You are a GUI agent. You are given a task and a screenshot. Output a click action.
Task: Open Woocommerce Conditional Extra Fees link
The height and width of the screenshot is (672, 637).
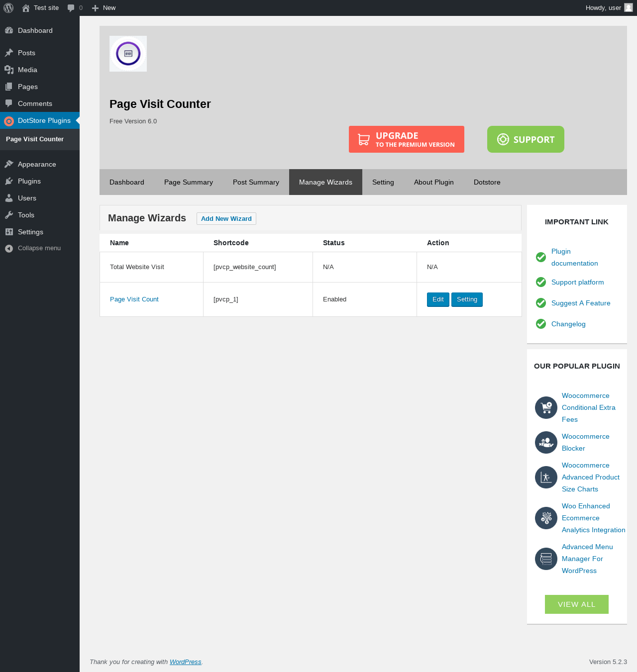point(589,407)
